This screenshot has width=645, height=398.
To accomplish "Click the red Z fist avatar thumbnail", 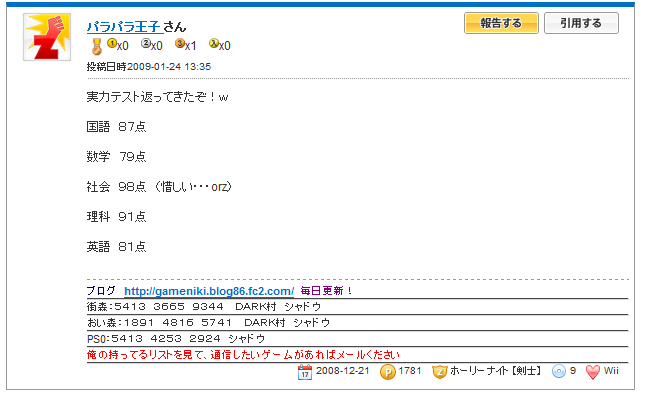I will pos(47,37).
